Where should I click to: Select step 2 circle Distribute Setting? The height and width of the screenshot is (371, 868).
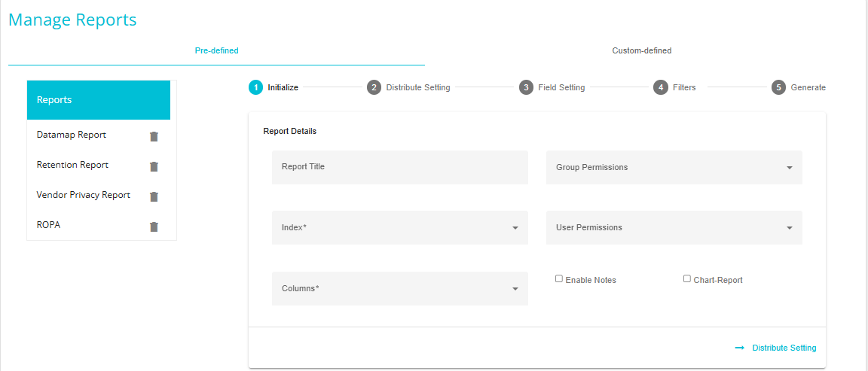(374, 87)
